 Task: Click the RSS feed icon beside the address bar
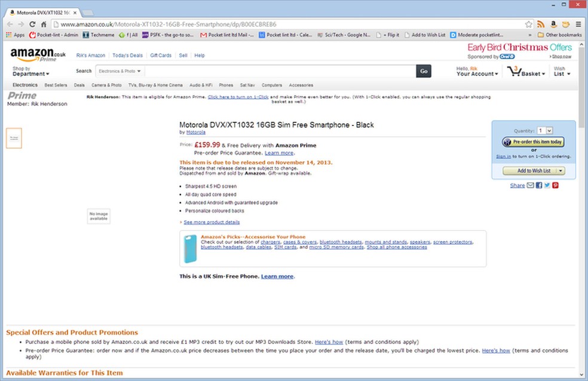(x=541, y=24)
